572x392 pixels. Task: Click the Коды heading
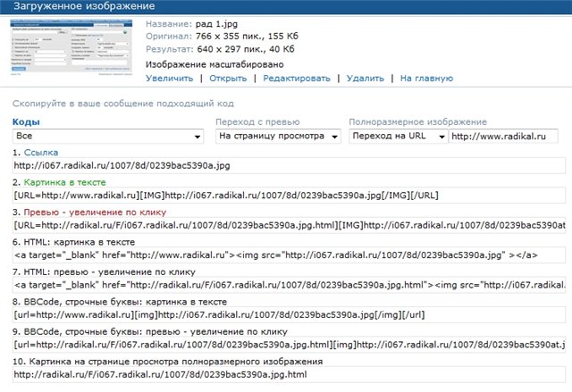pyautogui.click(x=26, y=122)
